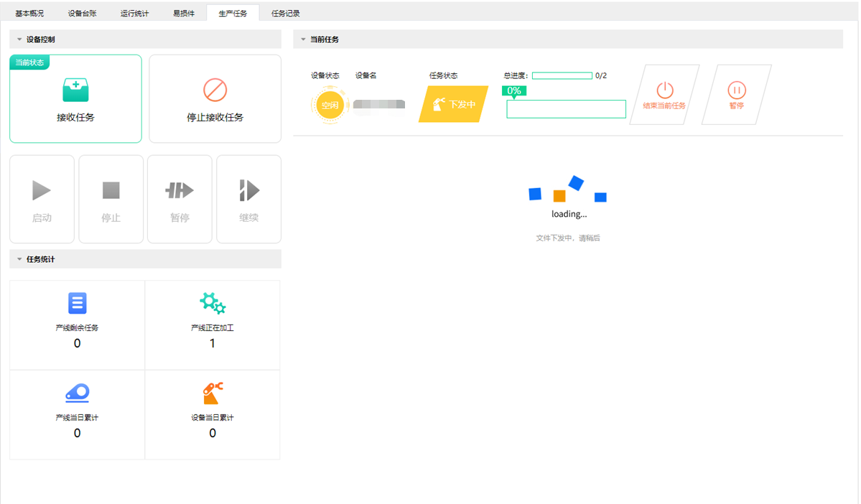The height and width of the screenshot is (504, 861).
Task: Click the yellow 空闲 device status indicator
Action: (x=329, y=105)
